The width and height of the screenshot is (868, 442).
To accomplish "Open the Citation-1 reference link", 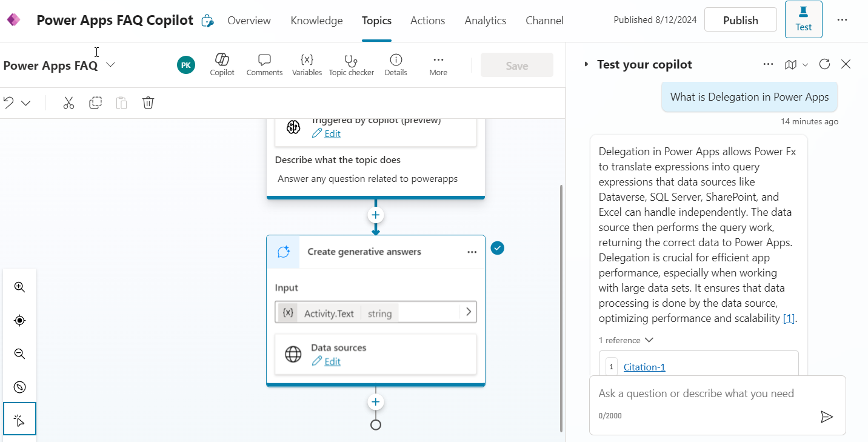I will [x=644, y=367].
